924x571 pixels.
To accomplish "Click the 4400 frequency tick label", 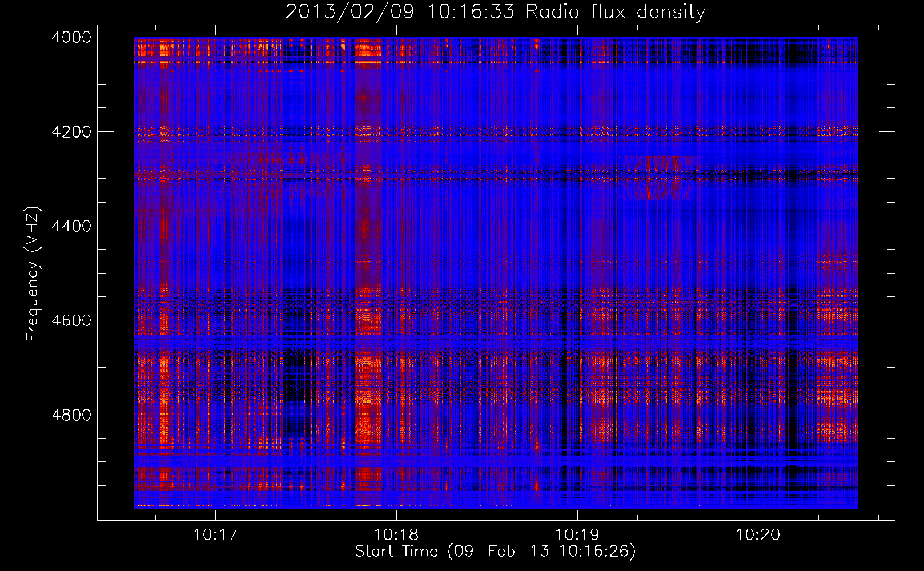I will pyautogui.click(x=71, y=226).
